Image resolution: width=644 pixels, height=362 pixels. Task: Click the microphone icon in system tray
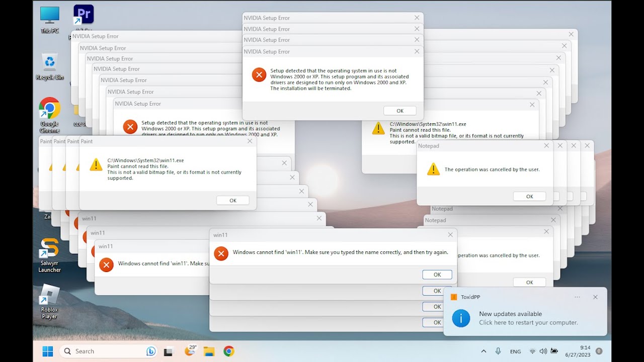pyautogui.click(x=498, y=351)
